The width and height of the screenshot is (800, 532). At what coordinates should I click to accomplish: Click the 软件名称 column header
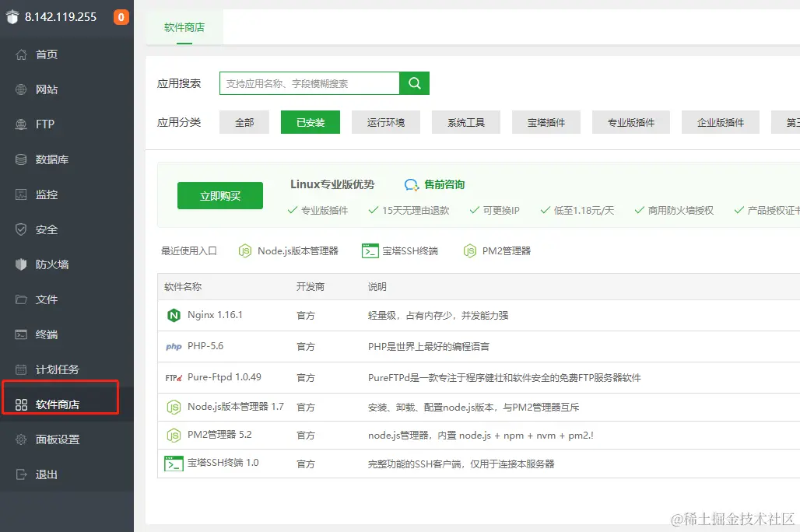click(x=183, y=287)
